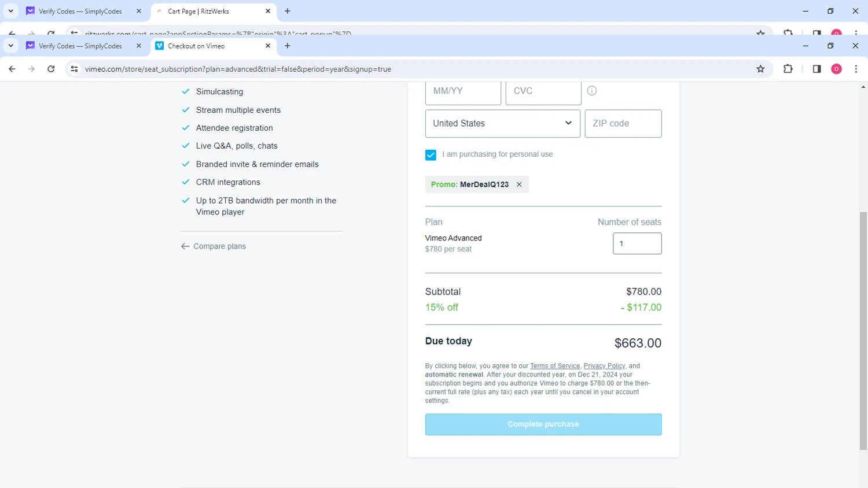View site information icon beside vimeo.com URL
This screenshot has width=868, height=488.
pyautogui.click(x=74, y=69)
